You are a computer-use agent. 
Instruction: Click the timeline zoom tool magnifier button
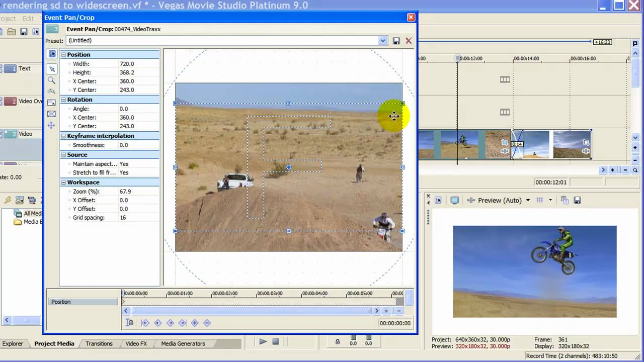(635, 170)
